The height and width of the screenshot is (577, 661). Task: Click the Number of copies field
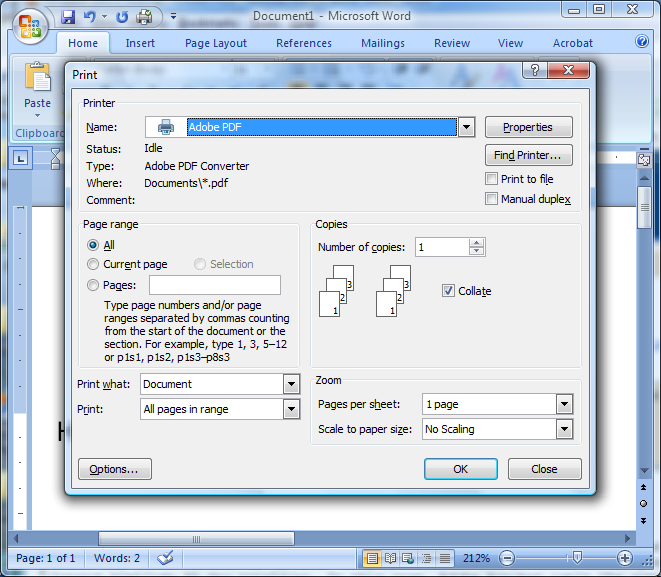pos(442,247)
